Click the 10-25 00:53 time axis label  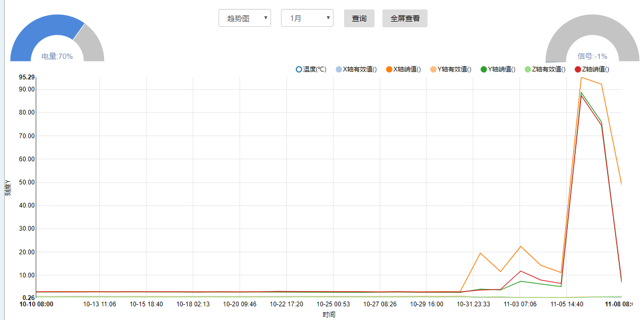pyautogui.click(x=334, y=304)
